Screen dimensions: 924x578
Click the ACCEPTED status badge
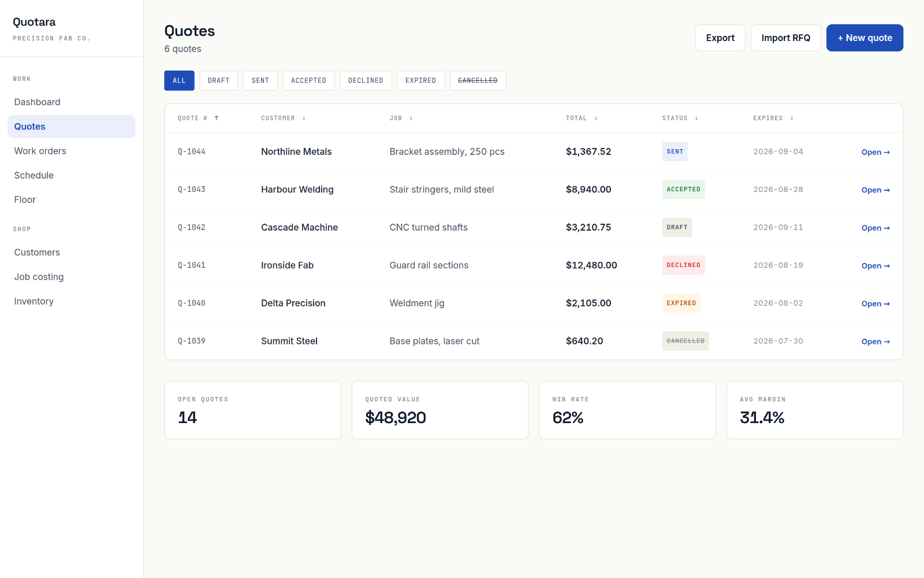coord(683,190)
